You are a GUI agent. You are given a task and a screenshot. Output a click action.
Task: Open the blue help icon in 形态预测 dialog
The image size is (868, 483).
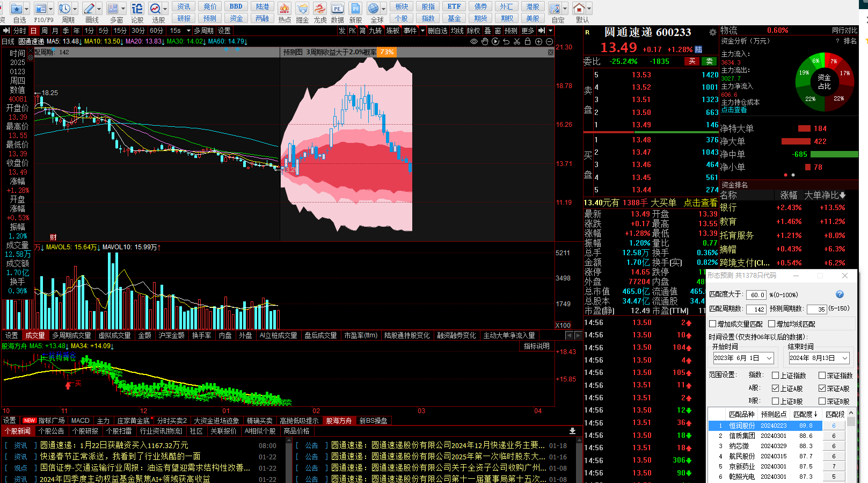[840, 294]
